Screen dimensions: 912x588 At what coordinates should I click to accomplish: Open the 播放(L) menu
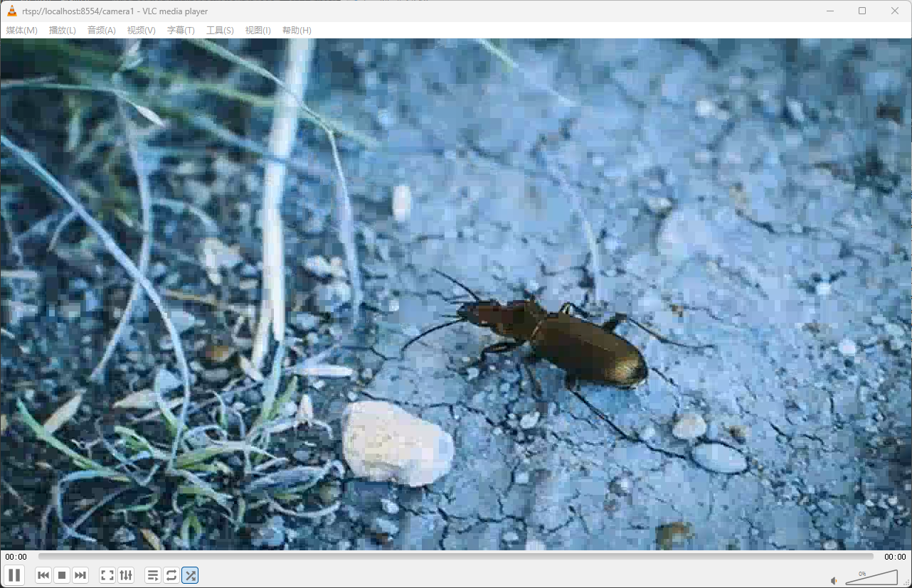pos(63,30)
